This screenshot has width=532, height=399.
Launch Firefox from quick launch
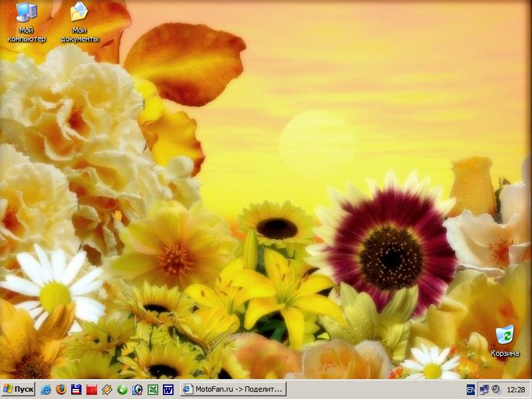[x=61, y=390]
